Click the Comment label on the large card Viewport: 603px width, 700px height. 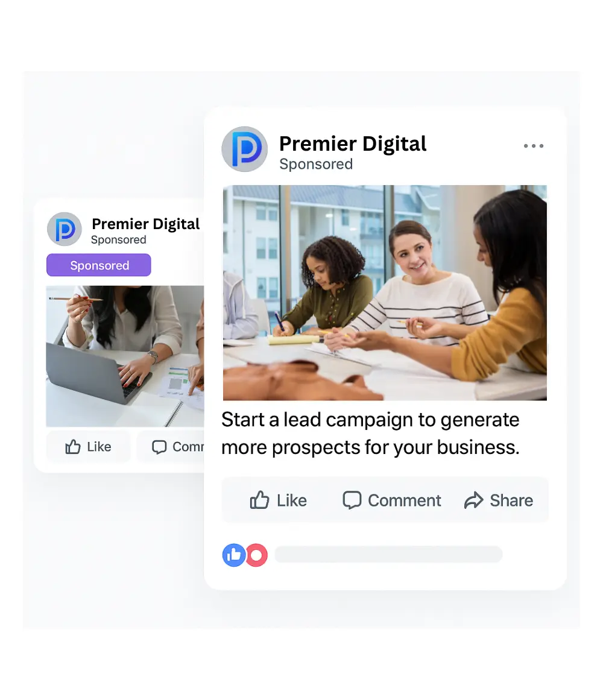tap(405, 500)
